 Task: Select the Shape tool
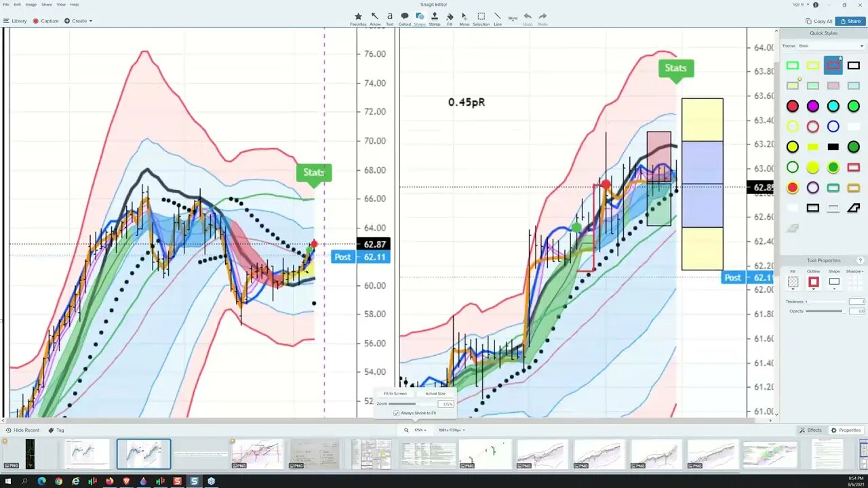point(420,18)
